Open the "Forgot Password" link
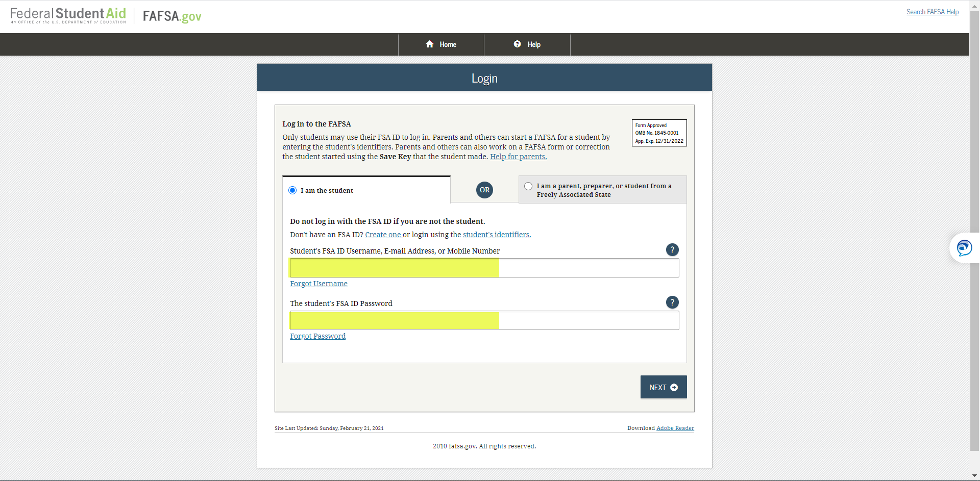 pyautogui.click(x=317, y=336)
